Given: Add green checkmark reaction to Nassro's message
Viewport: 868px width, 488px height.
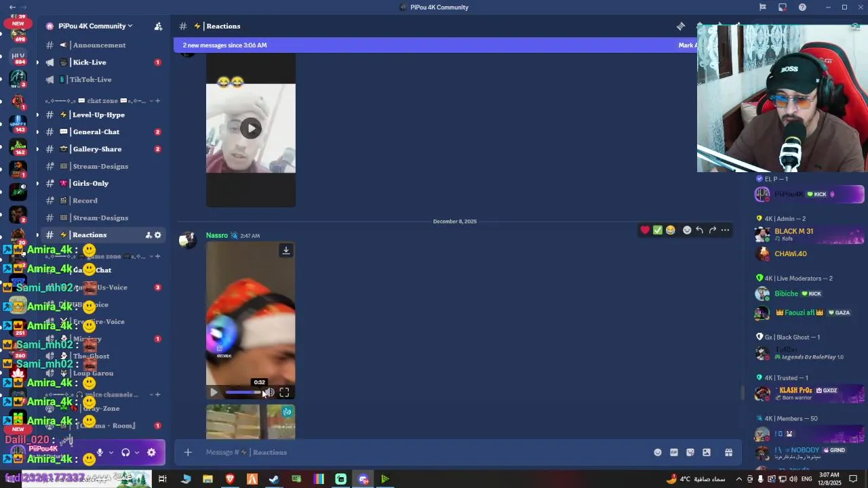Looking at the screenshot, I should click(x=658, y=230).
